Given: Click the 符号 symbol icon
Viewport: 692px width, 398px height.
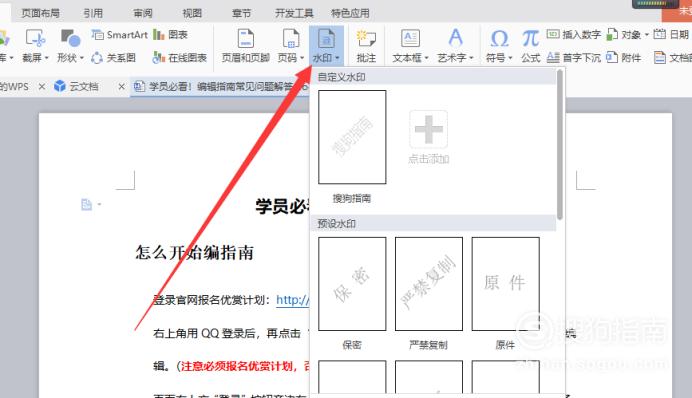Looking at the screenshot, I should point(499,39).
